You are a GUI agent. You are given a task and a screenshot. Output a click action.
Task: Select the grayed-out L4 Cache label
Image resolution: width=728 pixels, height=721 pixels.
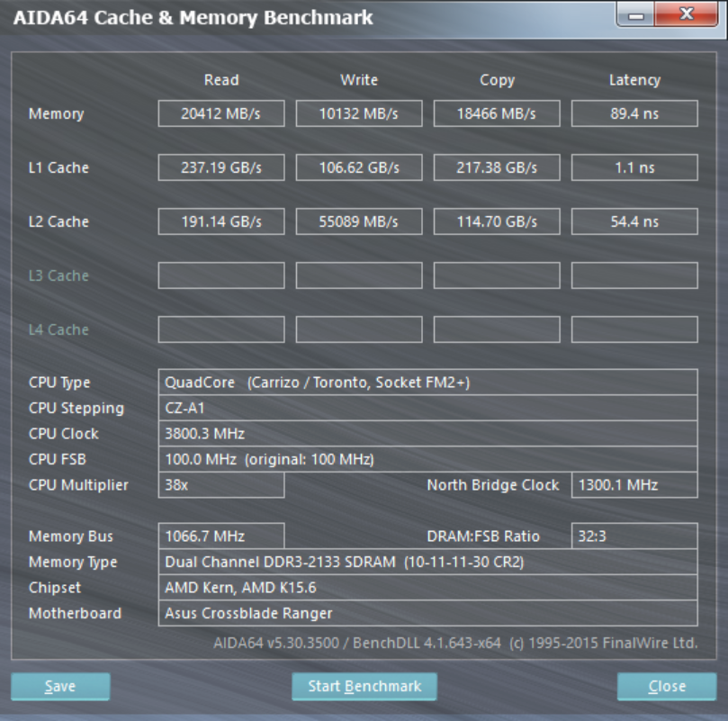58,329
